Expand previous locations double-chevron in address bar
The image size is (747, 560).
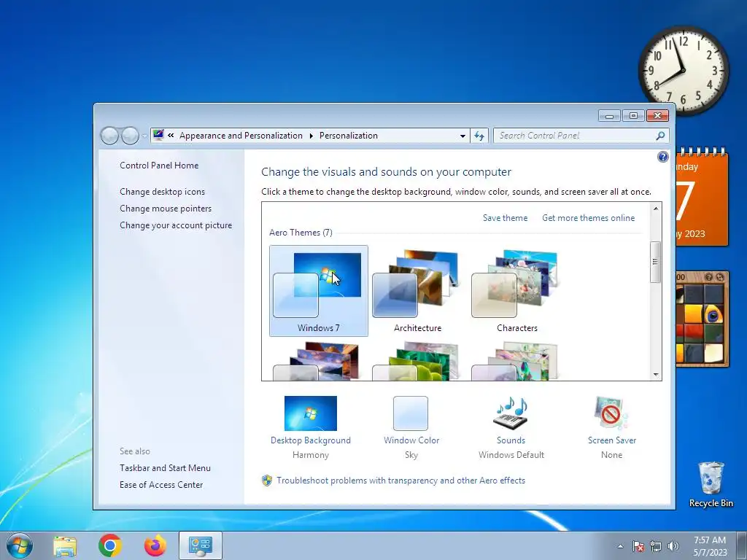[x=171, y=135]
